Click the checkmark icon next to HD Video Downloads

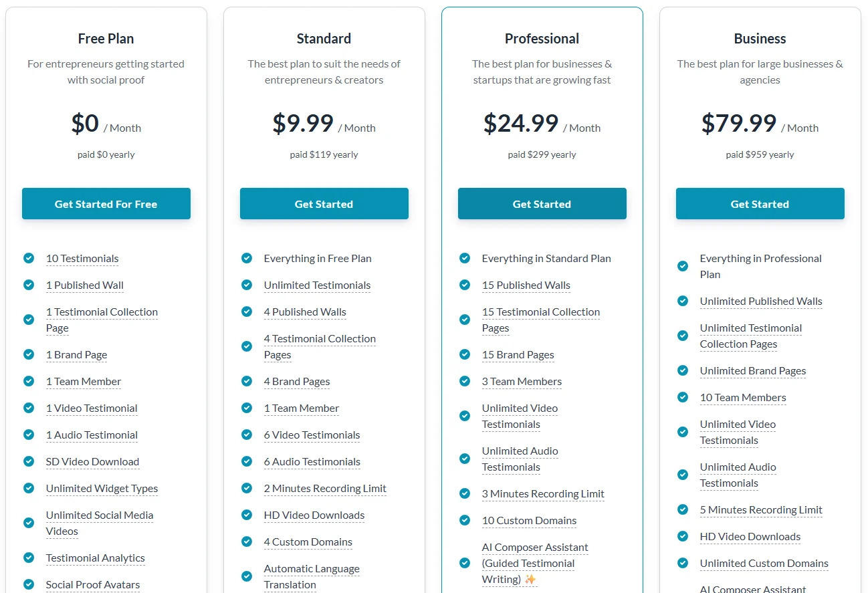246,514
